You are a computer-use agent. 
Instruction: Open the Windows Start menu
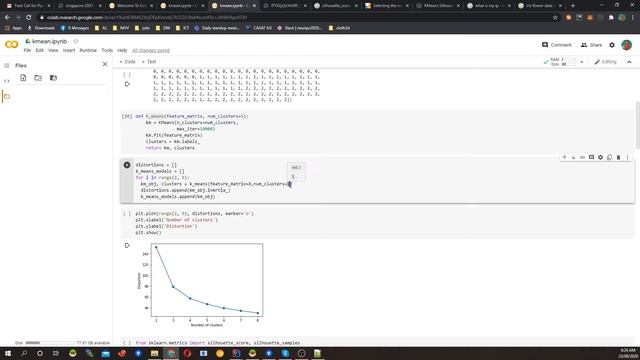point(7,353)
